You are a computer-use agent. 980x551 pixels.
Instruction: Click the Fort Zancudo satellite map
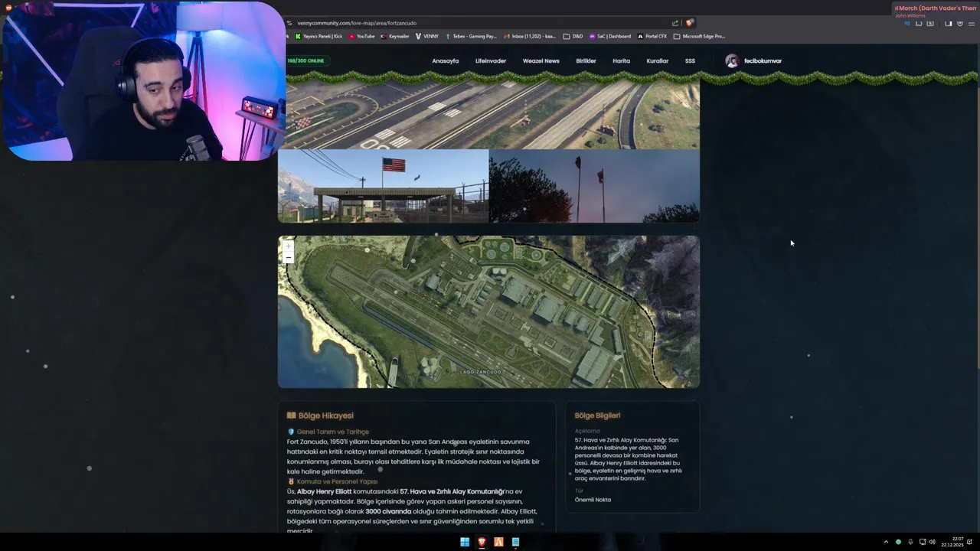click(x=488, y=311)
